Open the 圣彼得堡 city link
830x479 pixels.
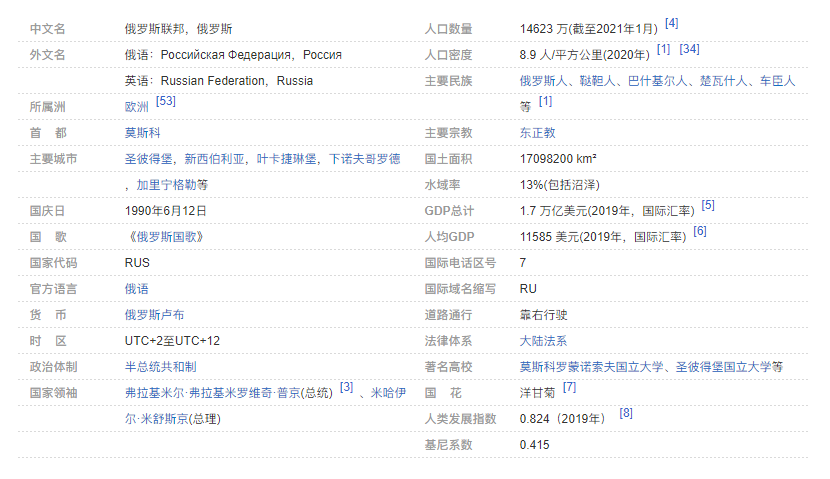point(148,159)
